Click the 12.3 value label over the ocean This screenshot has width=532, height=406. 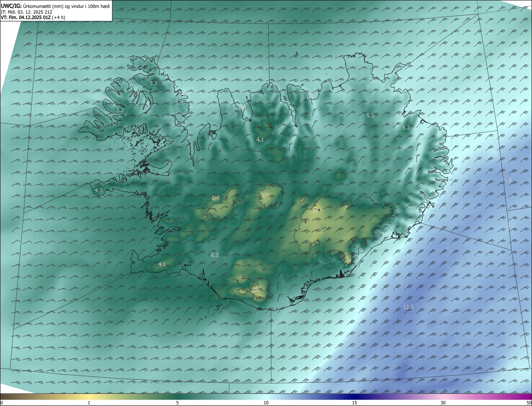409,307
